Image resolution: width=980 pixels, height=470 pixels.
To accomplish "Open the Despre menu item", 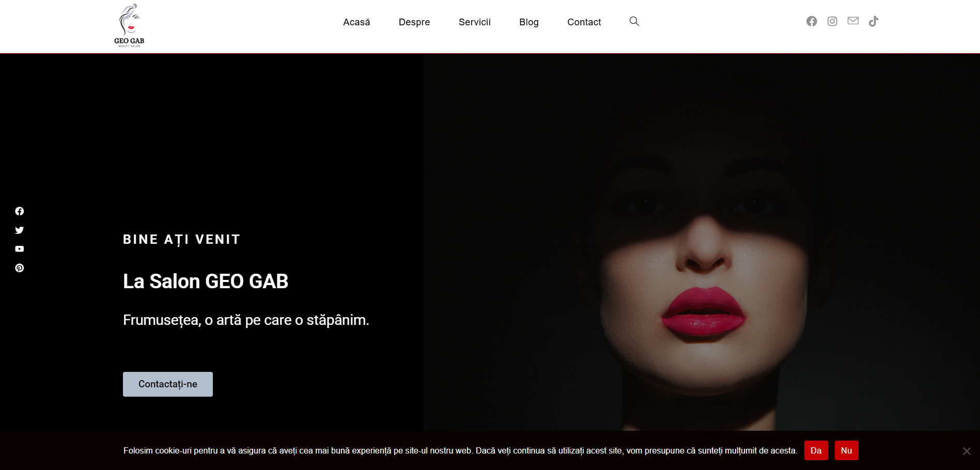I will coord(414,22).
